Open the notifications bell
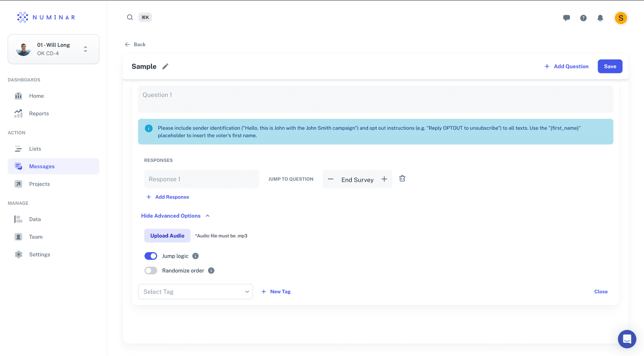This screenshot has width=644, height=356. [x=600, y=18]
